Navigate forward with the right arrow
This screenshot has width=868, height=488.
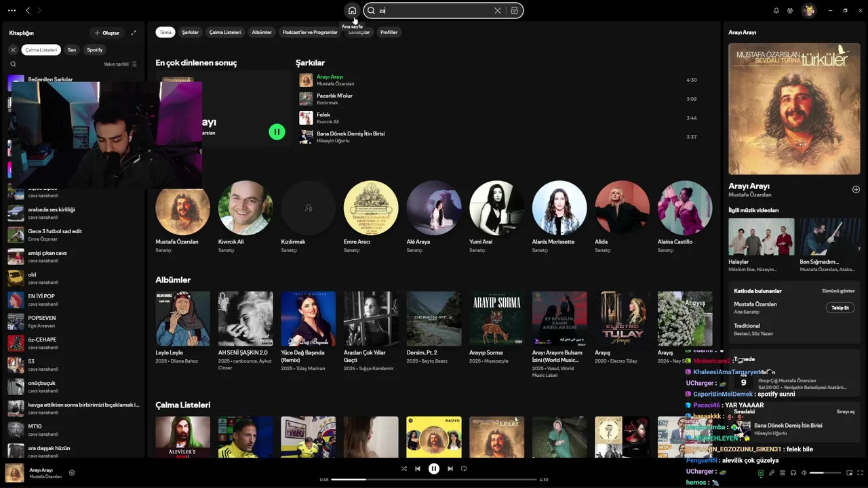(39, 10)
